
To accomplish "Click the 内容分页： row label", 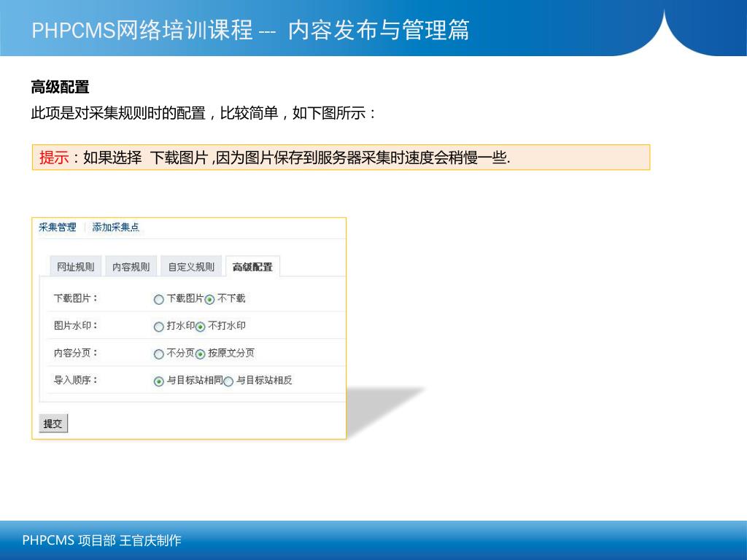I will pos(75,353).
